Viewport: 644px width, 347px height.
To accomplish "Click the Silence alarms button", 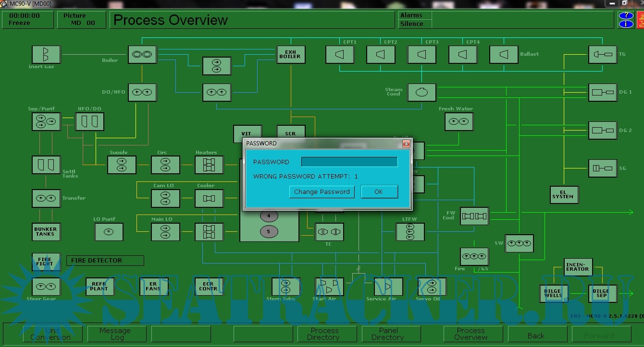I will [412, 24].
